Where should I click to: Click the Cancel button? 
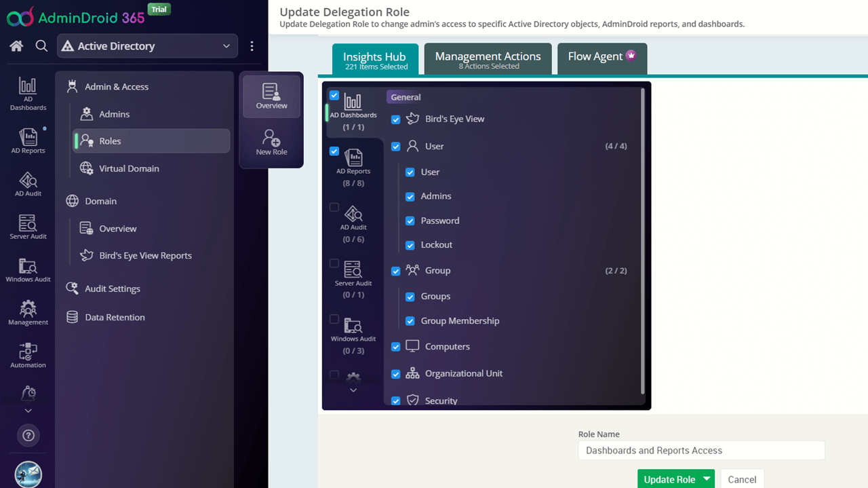(742, 479)
